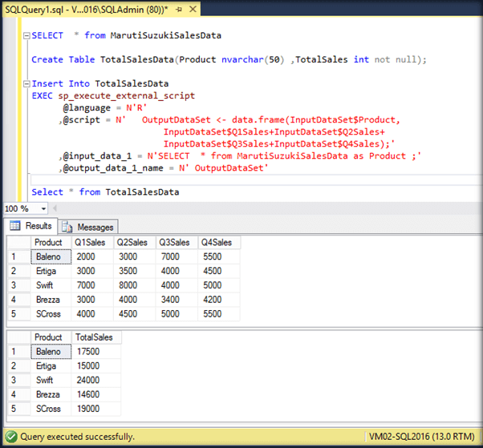Collapse the Insert Into TotalSalesData block
This screenshot has width=483, height=448.
click(x=26, y=84)
